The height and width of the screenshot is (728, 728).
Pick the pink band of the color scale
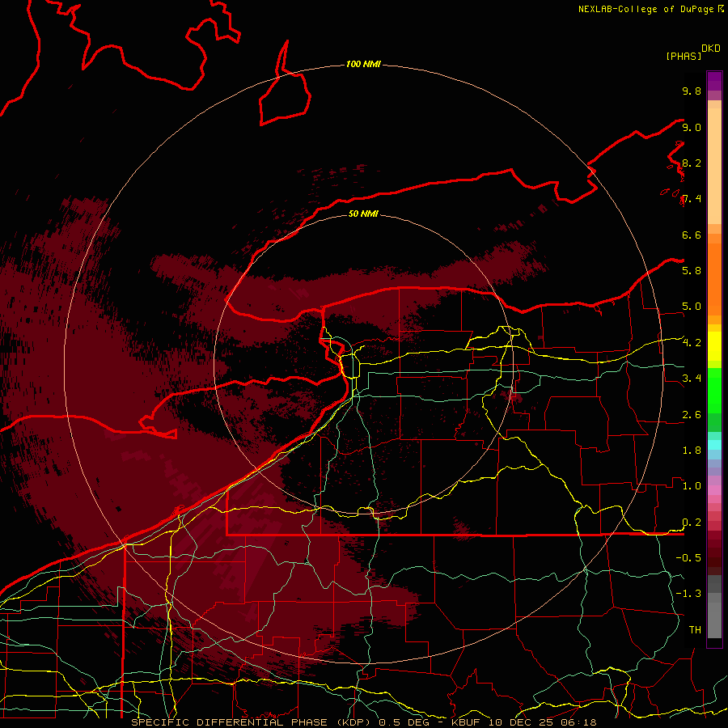(x=714, y=490)
